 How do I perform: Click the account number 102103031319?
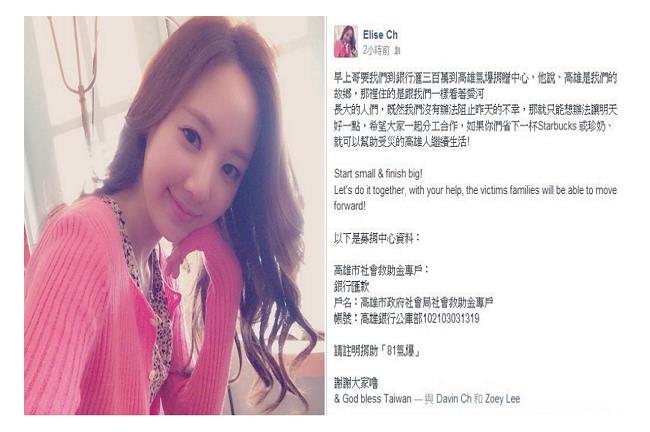click(451, 318)
